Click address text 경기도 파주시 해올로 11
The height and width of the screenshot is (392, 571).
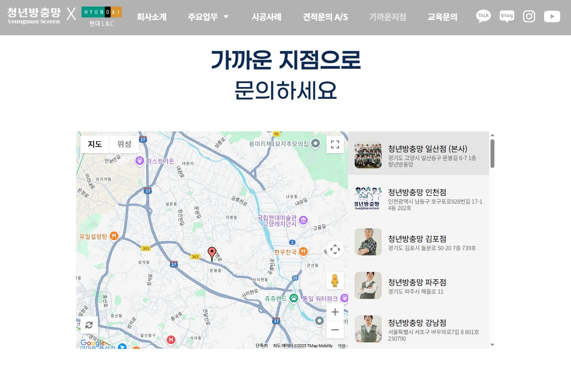416,291
